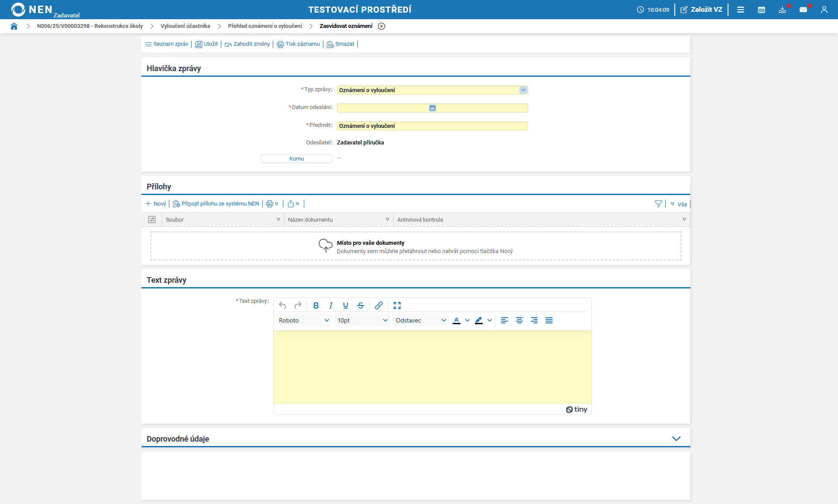Click the insert link icon in editor
838x504 pixels.
click(379, 305)
